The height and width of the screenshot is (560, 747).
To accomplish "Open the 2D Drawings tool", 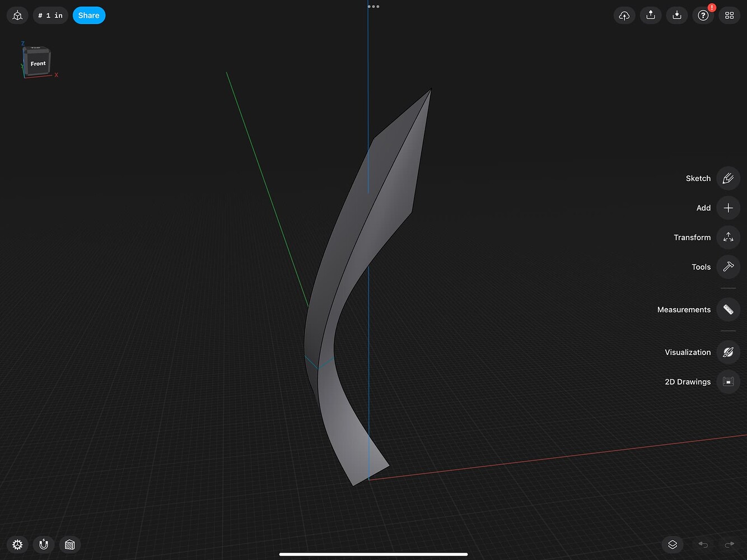I will tap(728, 381).
